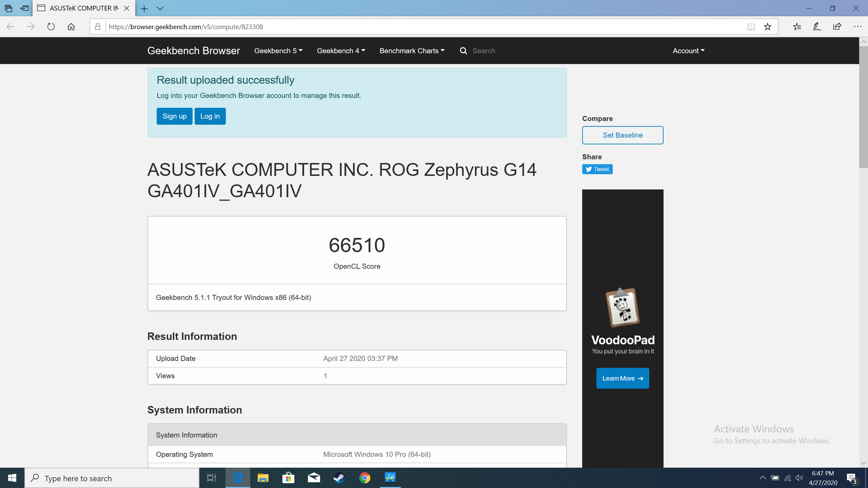Click the browser Forward arrow

tap(31, 27)
